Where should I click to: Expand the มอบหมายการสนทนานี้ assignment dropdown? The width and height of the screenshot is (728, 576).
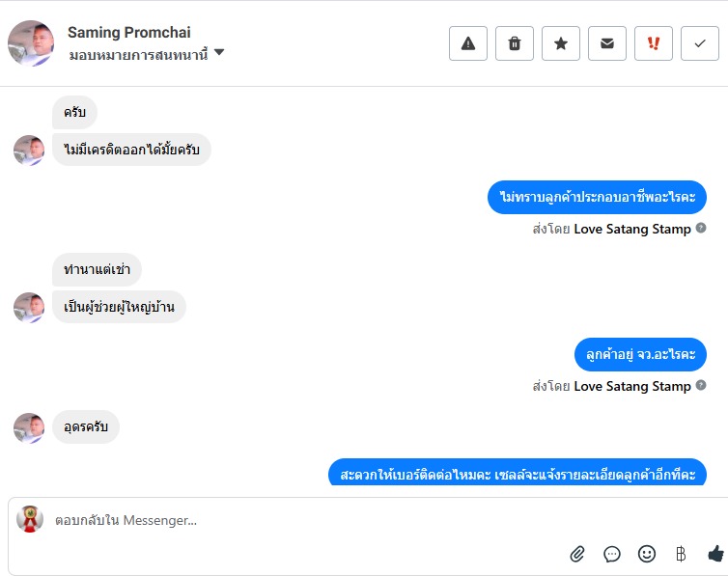coord(219,53)
